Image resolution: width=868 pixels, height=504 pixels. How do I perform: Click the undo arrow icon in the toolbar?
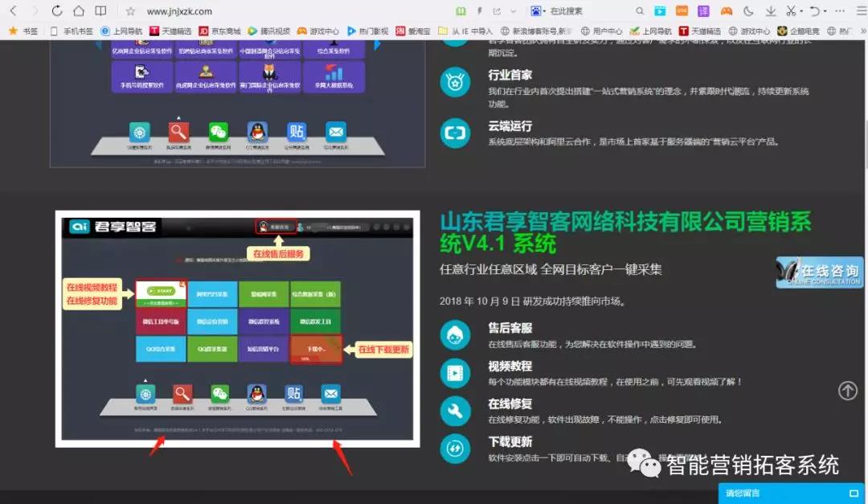814,11
